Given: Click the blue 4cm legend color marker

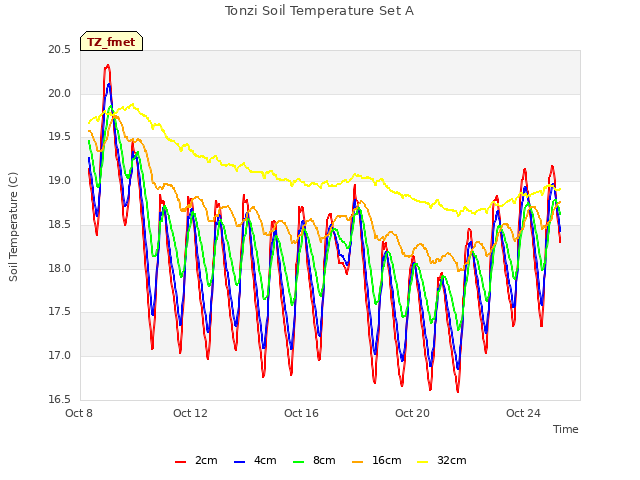Looking at the screenshot, I should (240, 462).
